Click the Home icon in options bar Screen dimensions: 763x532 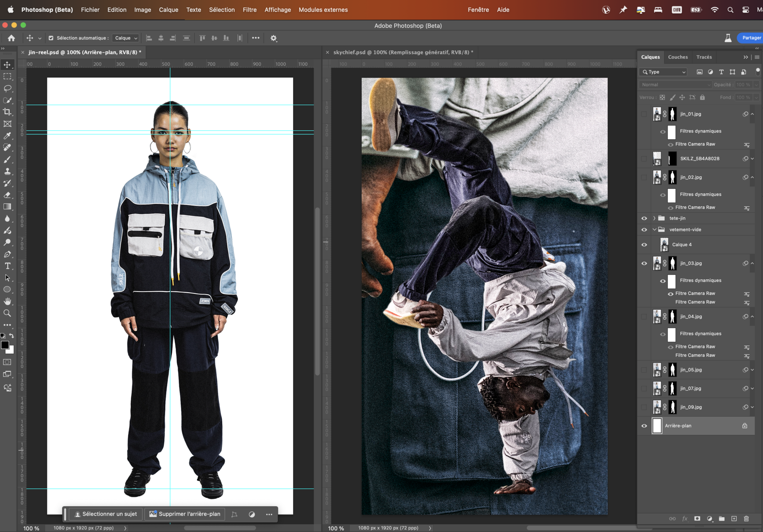(x=11, y=38)
